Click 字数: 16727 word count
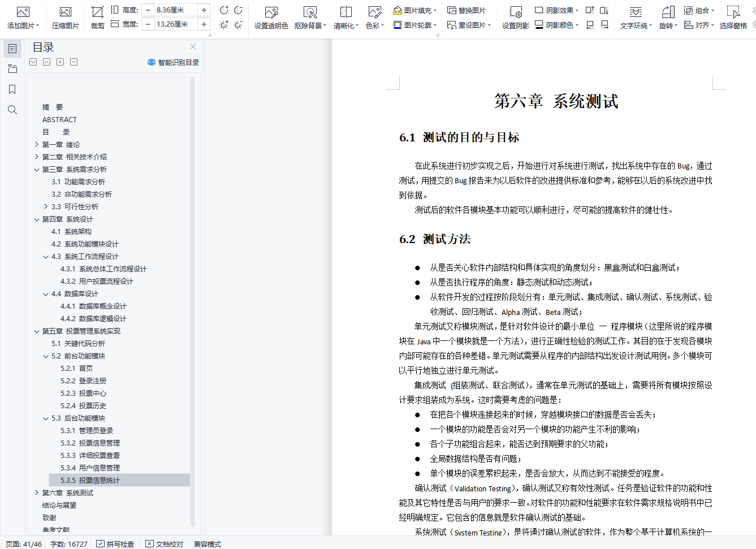Image resolution: width=756 pixels, height=549 pixels. coord(69,544)
